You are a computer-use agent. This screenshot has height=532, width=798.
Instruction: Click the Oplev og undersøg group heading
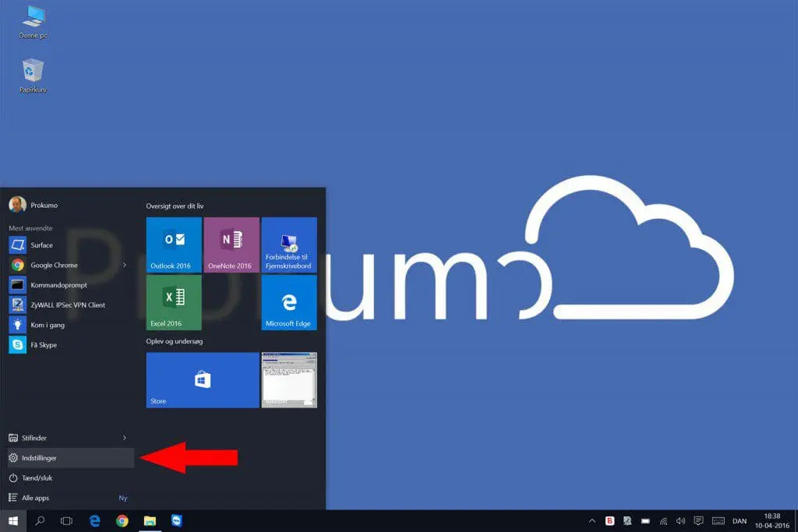(x=174, y=341)
